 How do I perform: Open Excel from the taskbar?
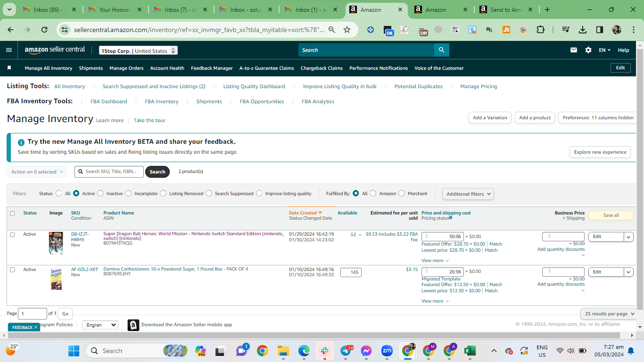point(470,351)
